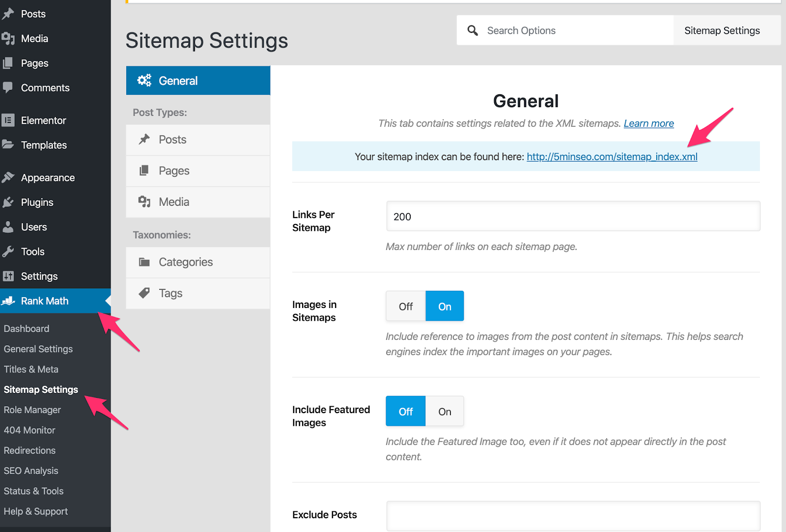The image size is (786, 532).
Task: Click the Posts pushpin icon in sidebar
Action: click(x=8, y=14)
